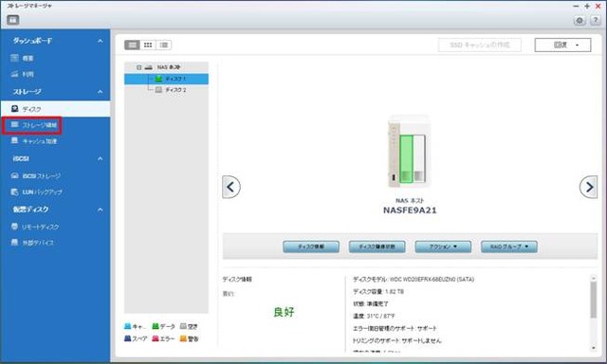Click the ディスク容量 1.82 TB line
607x364 pixels.
(x=378, y=292)
